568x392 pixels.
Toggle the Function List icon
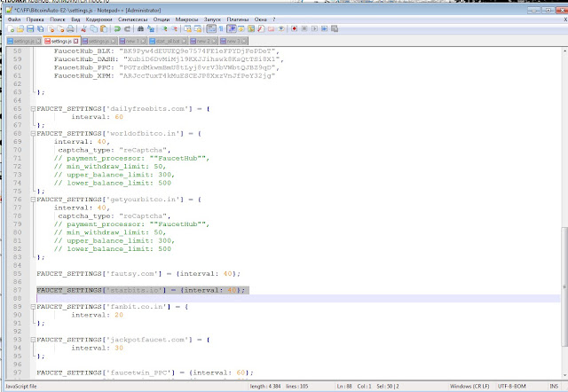(x=261, y=28)
